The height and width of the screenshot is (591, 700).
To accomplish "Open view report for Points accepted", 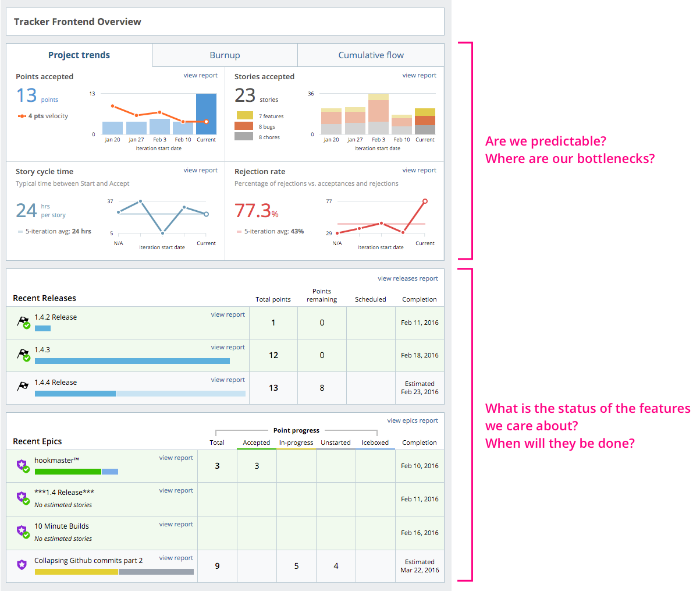I will pyautogui.click(x=200, y=75).
